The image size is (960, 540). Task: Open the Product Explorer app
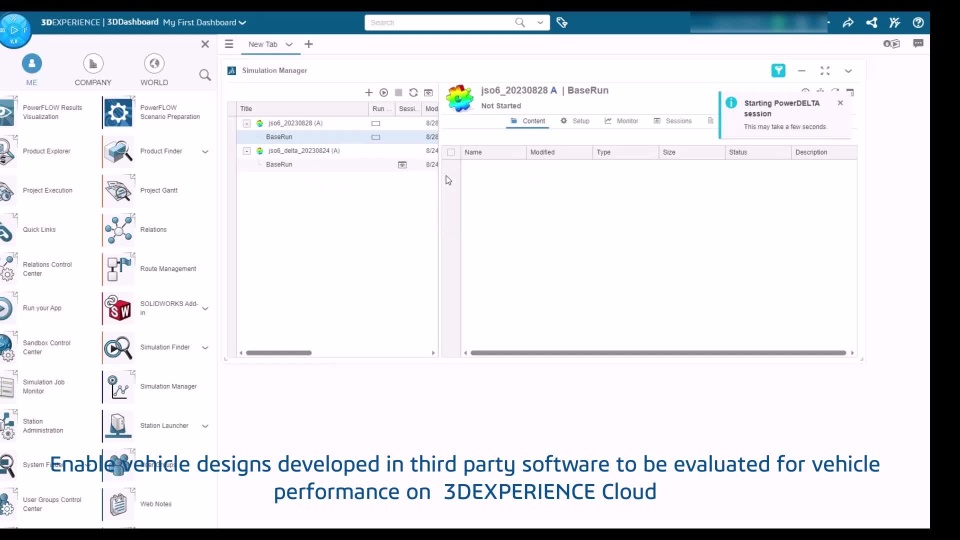pos(9,151)
